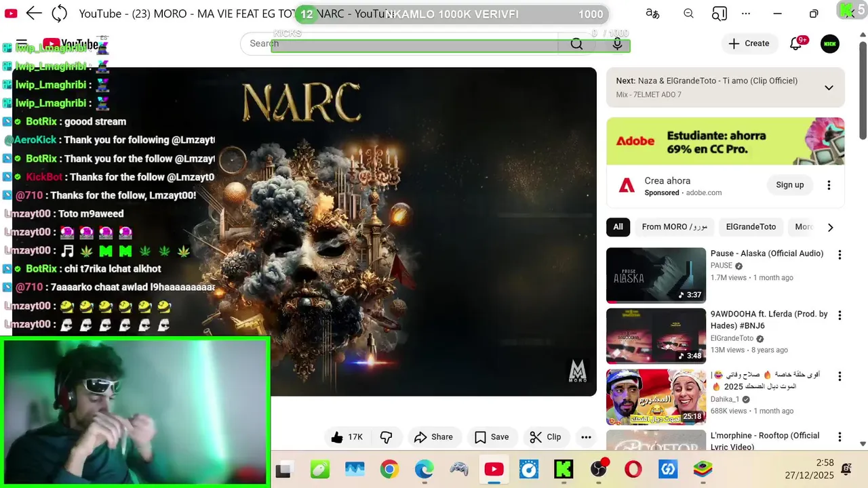The width and height of the screenshot is (868, 488).
Task: Open options for L'morphine Rooftop video
Action: (x=840, y=437)
